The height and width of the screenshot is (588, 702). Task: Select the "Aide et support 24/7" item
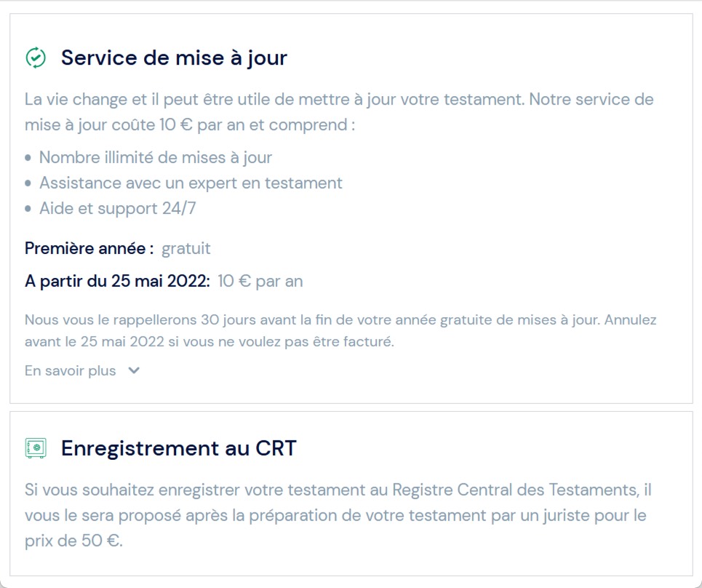pos(117,209)
